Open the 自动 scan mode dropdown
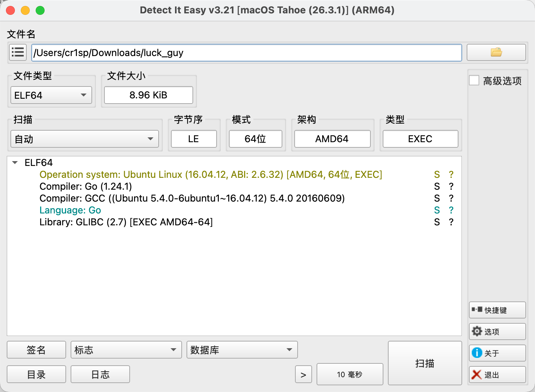535x392 pixels. point(85,139)
